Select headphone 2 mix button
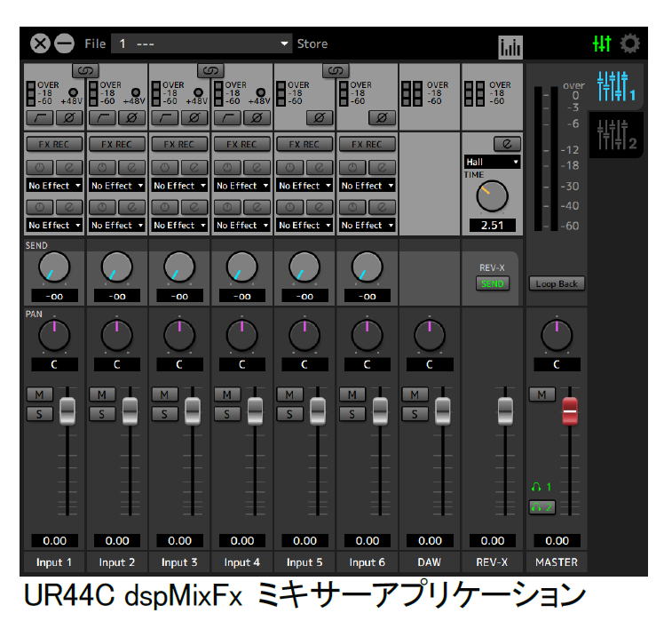This screenshot has height=621, width=672. (542, 507)
